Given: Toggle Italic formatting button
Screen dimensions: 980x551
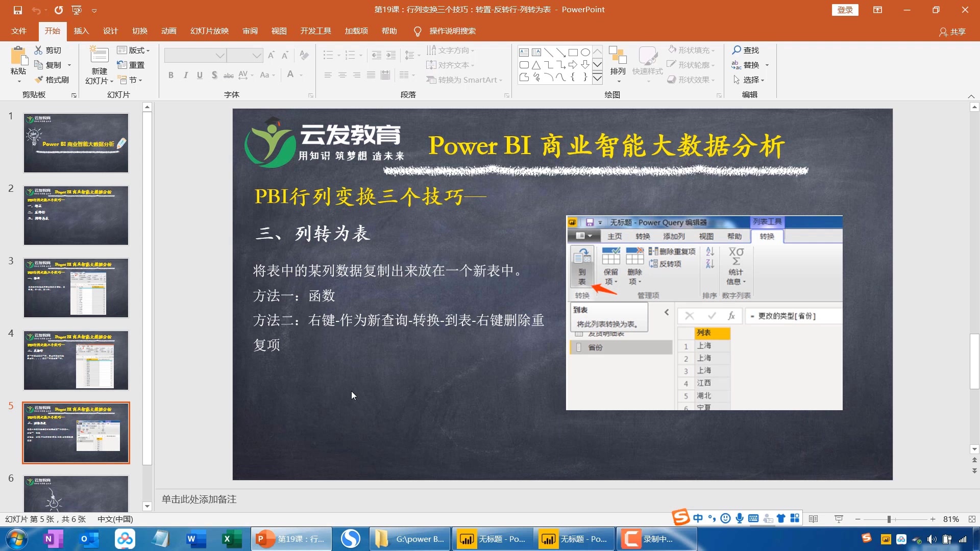Looking at the screenshot, I should click(185, 75).
